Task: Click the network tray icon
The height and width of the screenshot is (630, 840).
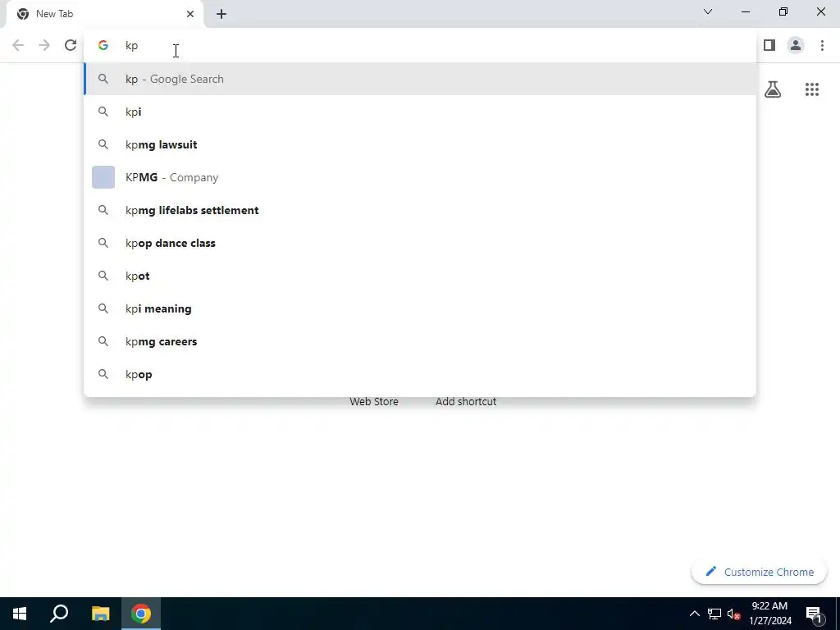Action: pos(714,614)
